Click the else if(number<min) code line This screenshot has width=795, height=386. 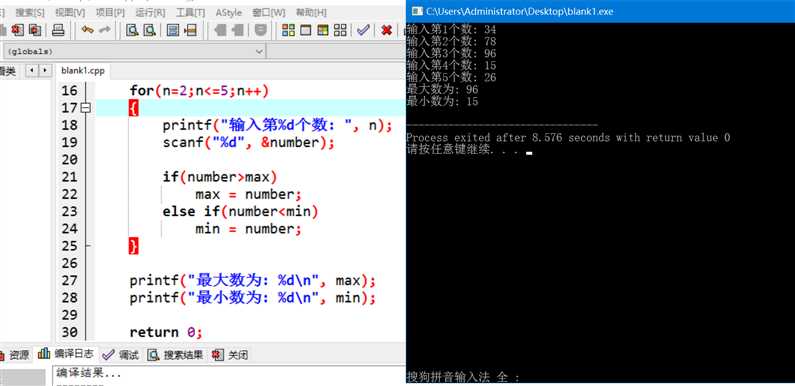pyautogui.click(x=240, y=212)
